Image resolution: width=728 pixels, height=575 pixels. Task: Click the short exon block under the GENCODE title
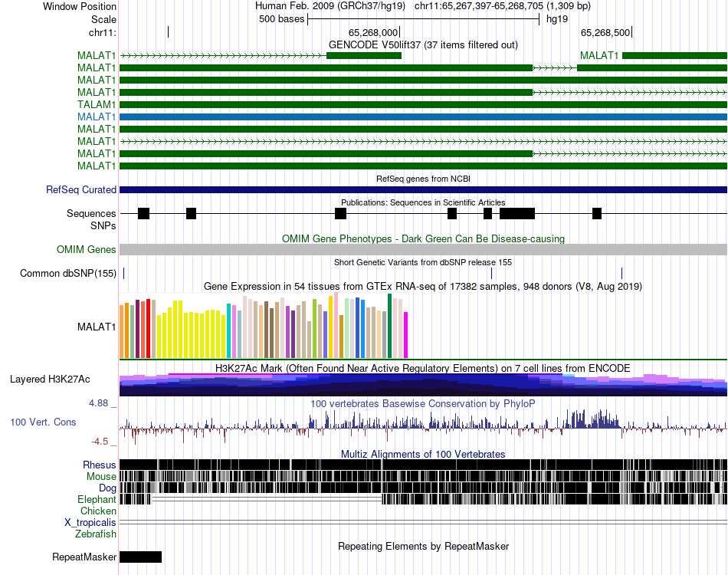click(364, 56)
